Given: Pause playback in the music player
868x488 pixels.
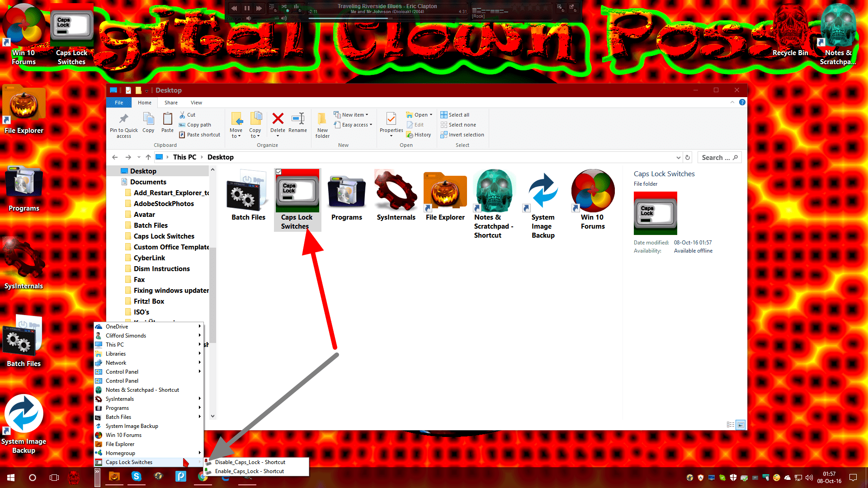Looking at the screenshot, I should [x=246, y=8].
